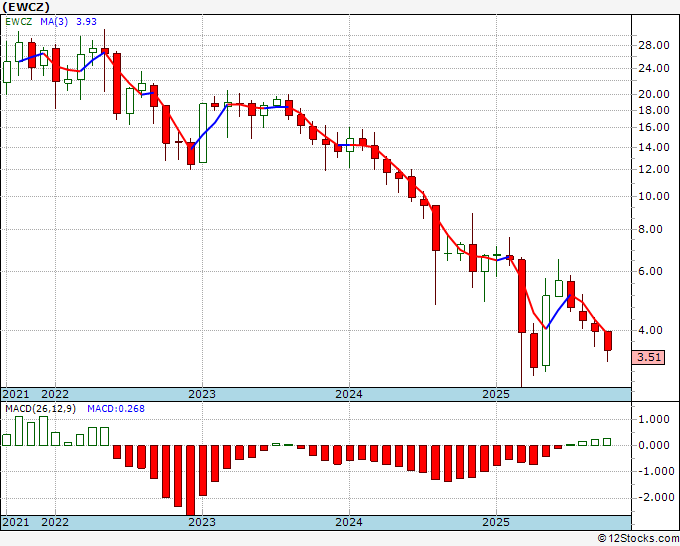Click the -1.000 MACD axis label
The width and height of the screenshot is (680, 546).
(654, 471)
